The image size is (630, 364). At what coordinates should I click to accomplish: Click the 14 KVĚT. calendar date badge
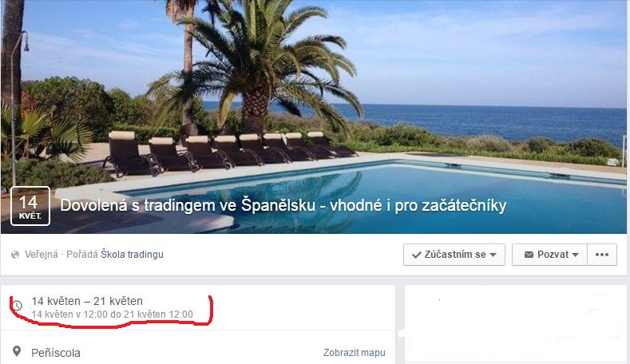pos(30,206)
